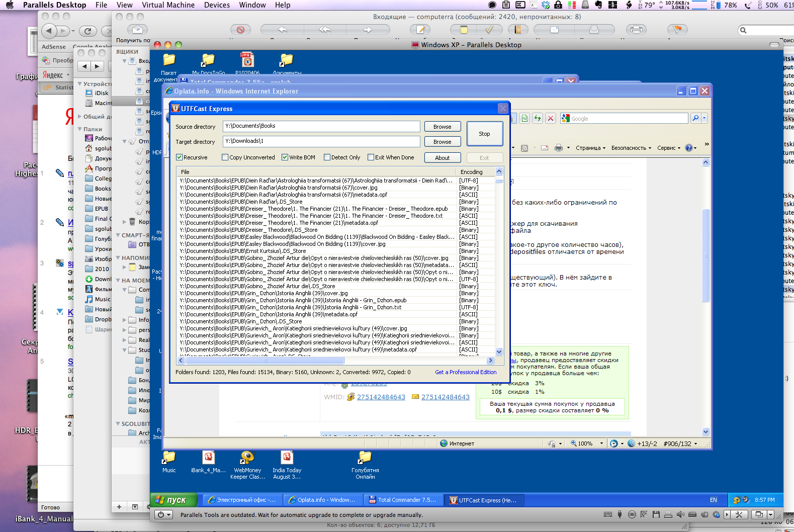Open the Страница dropdown menu

(x=590, y=148)
